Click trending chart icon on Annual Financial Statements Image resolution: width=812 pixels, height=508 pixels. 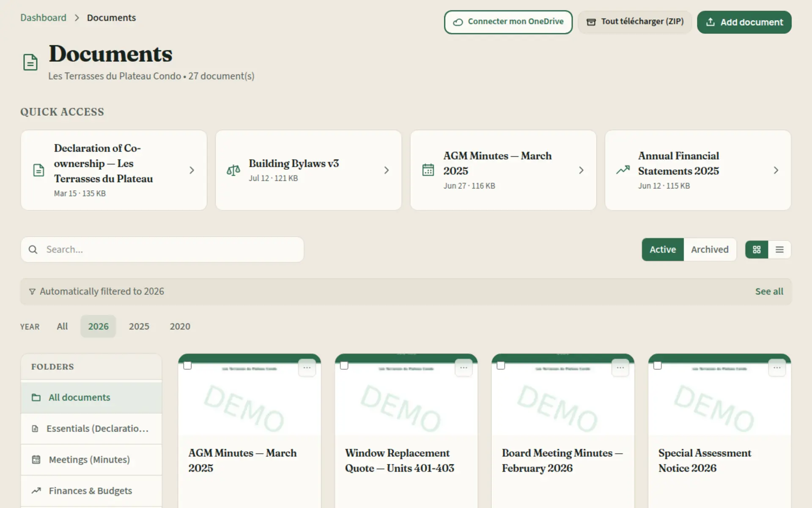coord(623,170)
